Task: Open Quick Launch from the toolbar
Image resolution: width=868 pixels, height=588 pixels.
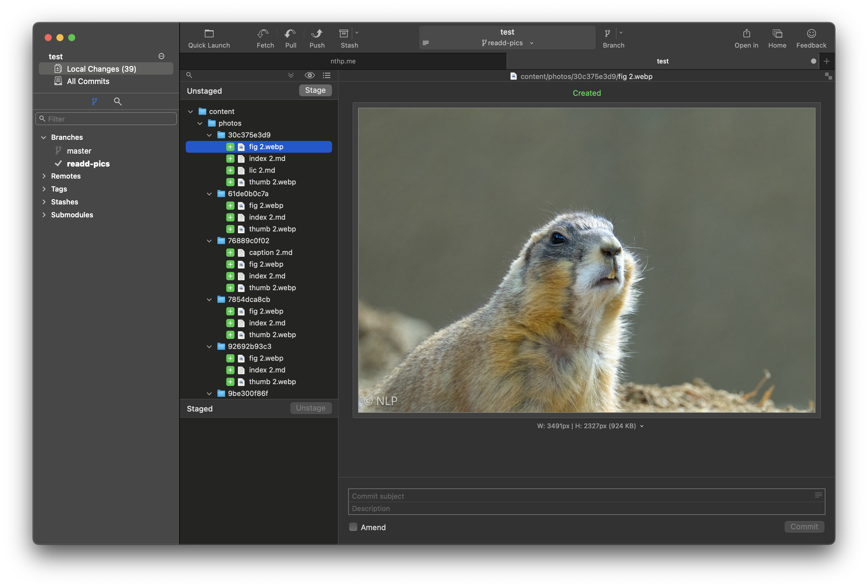Action: click(x=209, y=34)
